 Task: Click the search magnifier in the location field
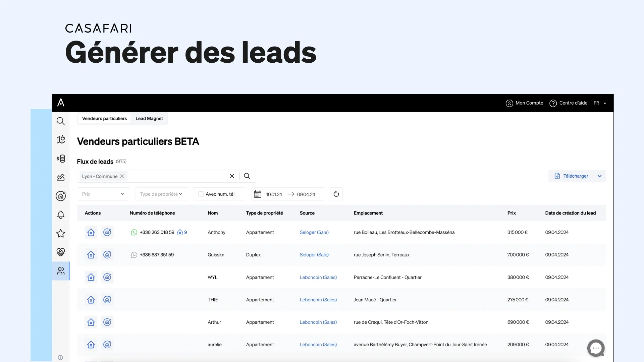247,176
